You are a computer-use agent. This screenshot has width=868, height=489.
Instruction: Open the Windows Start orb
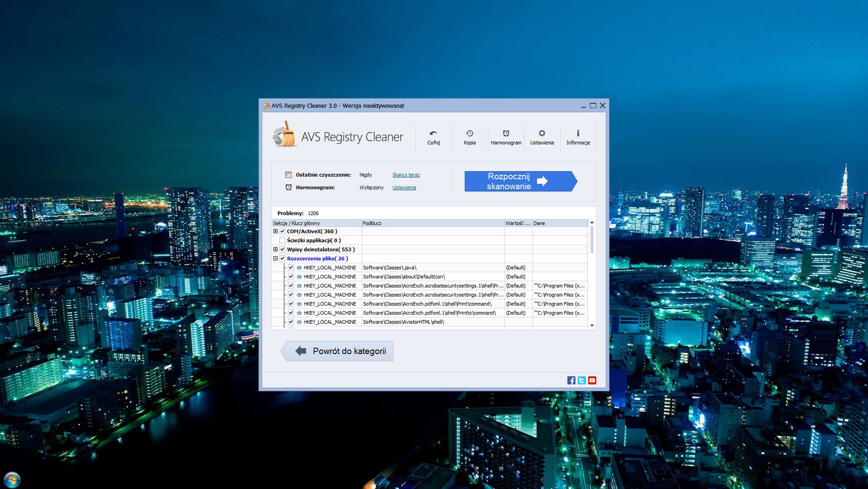(x=12, y=479)
